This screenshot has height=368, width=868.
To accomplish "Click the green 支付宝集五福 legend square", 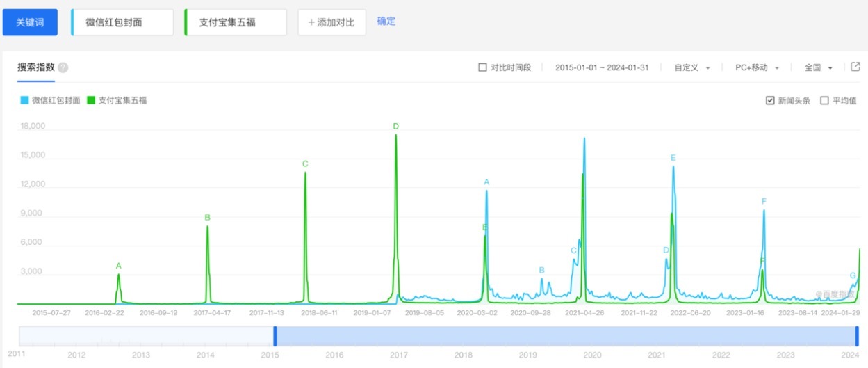I will click(90, 100).
